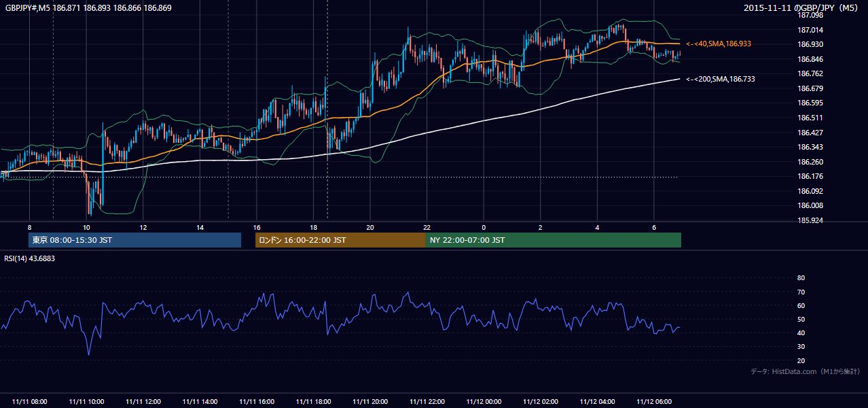Click RSI scale value 30
The width and height of the screenshot is (868, 408).
(x=801, y=347)
